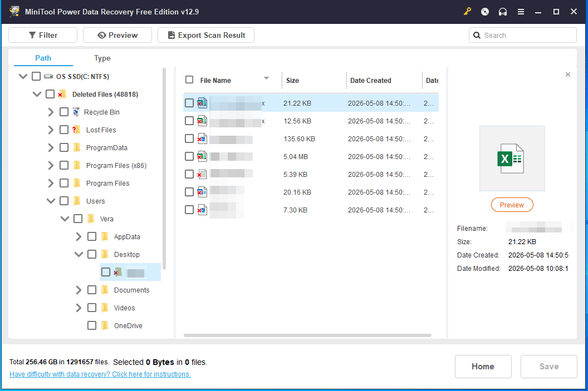
Task: Click the Vera folder icon
Action: pos(91,219)
